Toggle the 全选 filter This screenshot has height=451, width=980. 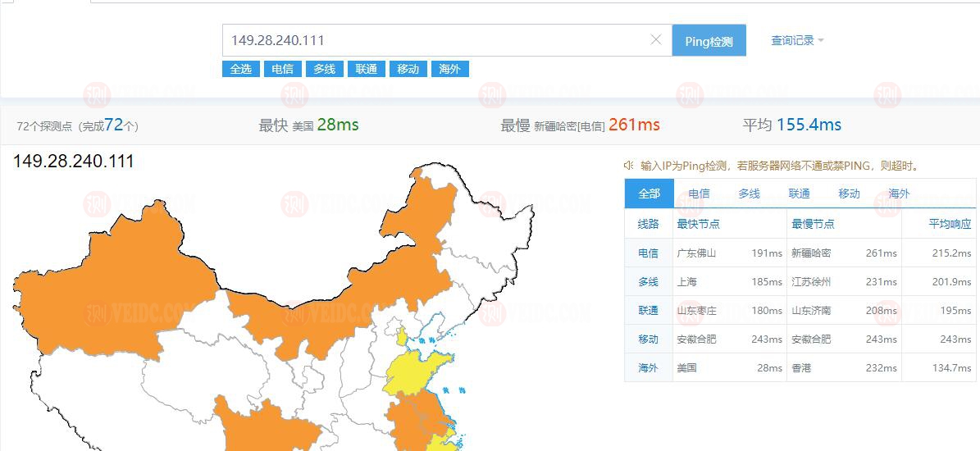[241, 70]
